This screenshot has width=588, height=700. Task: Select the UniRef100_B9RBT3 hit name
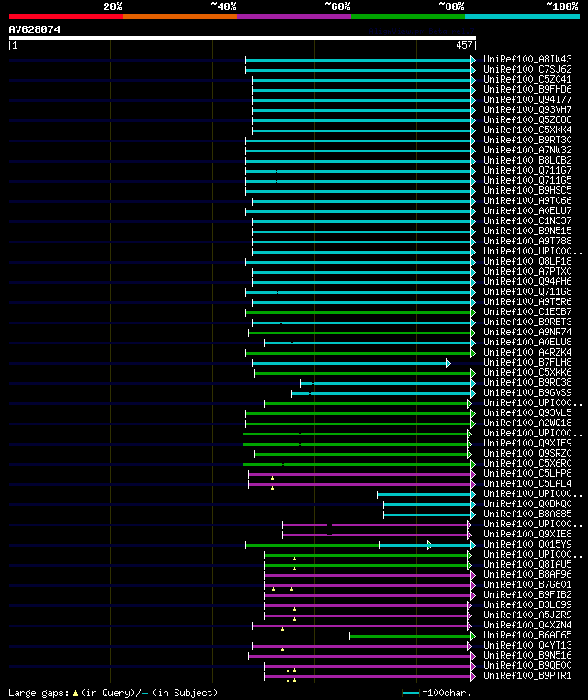coord(527,322)
